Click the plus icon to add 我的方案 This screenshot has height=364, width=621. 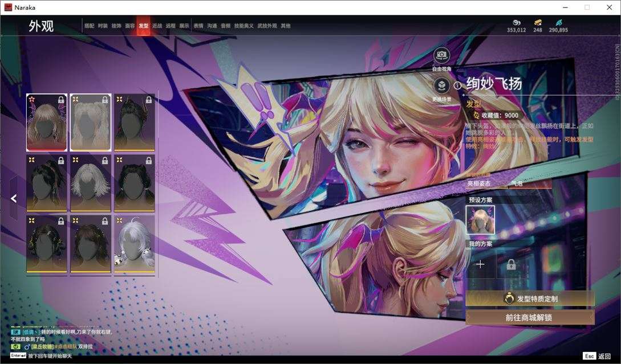tap(480, 264)
